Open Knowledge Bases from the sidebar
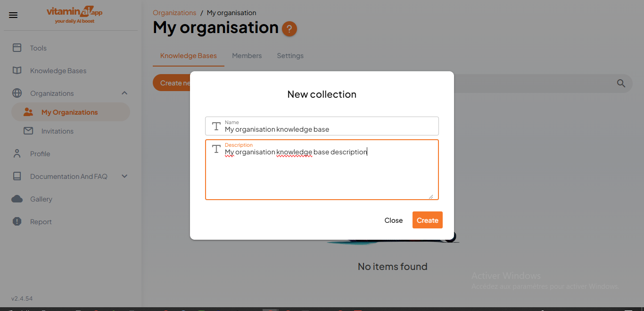644x311 pixels. (x=58, y=70)
